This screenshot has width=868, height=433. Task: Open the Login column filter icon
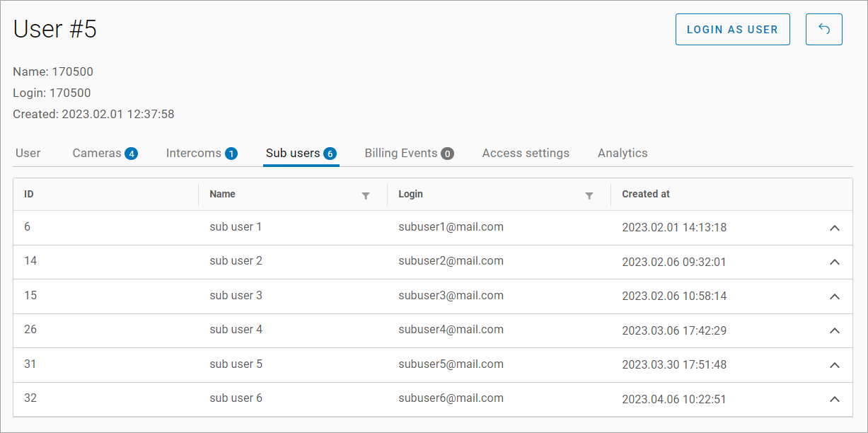(x=589, y=195)
